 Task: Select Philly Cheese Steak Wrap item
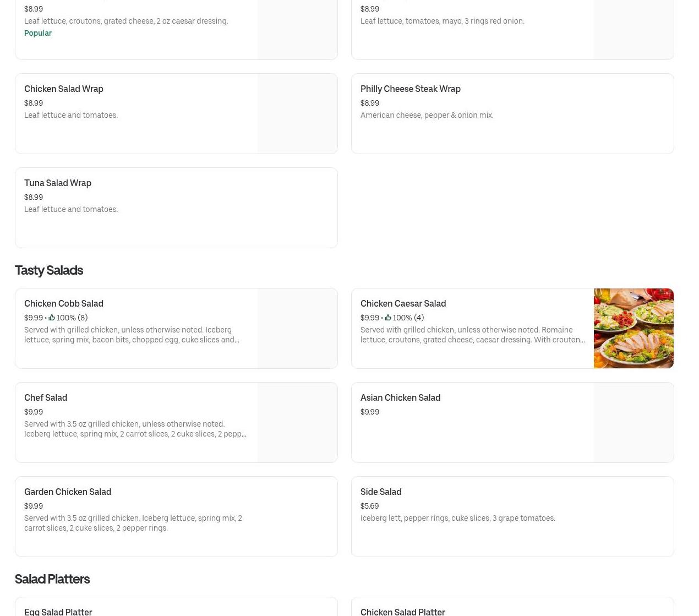[512, 114]
